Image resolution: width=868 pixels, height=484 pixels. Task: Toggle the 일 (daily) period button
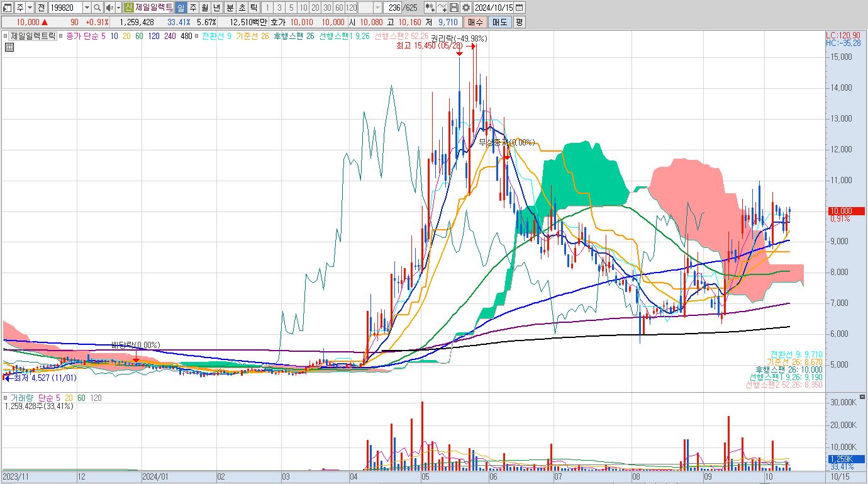(x=181, y=8)
